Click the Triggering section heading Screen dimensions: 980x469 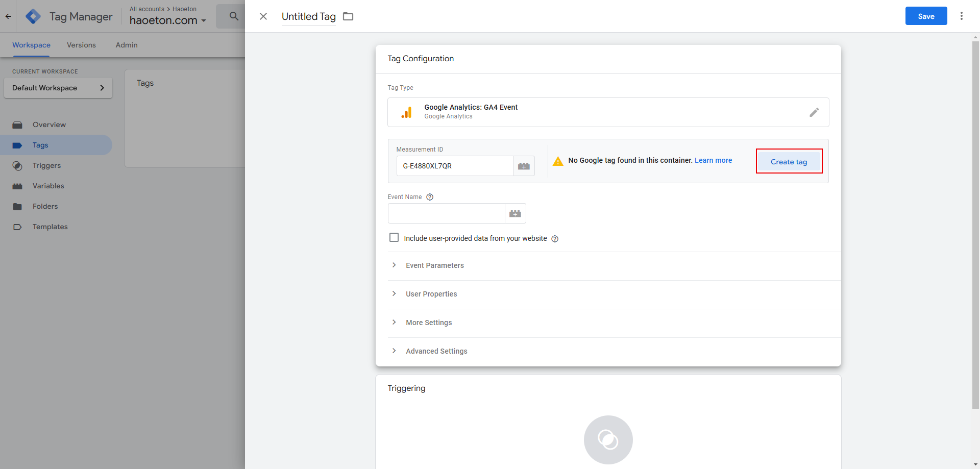[x=406, y=388]
